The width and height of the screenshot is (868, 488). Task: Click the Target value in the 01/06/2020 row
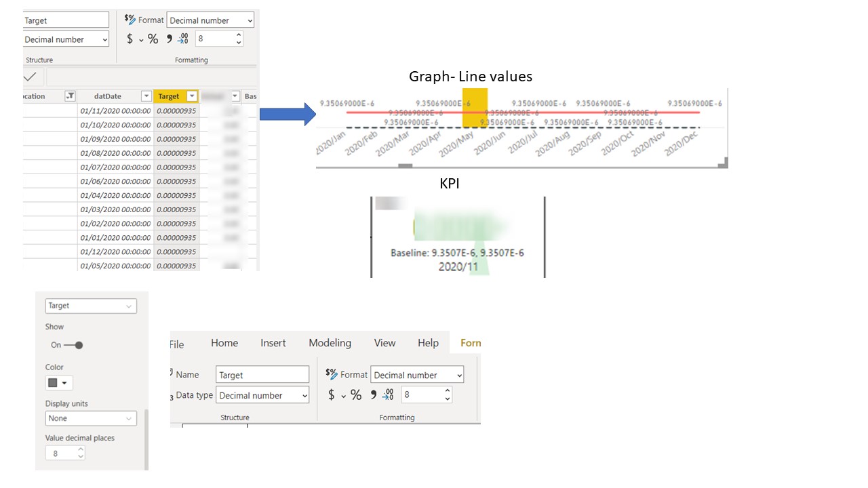[176, 181]
